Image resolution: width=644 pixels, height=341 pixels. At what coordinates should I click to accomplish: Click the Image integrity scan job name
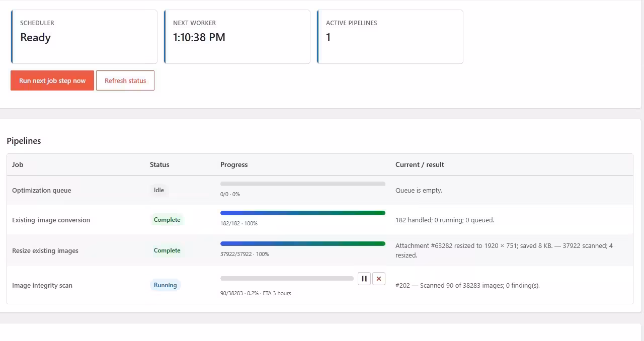click(42, 286)
